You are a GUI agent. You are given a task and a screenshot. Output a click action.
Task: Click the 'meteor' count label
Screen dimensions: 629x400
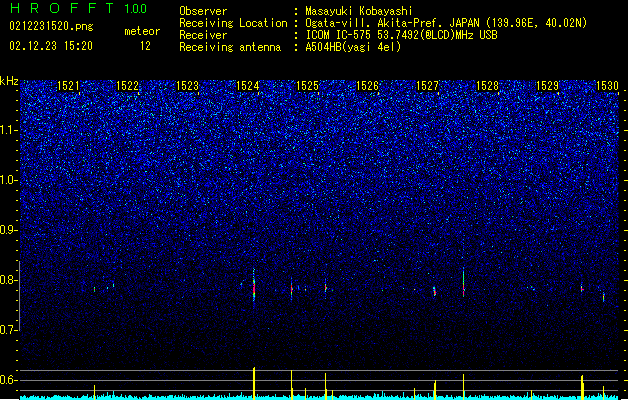pyautogui.click(x=142, y=31)
